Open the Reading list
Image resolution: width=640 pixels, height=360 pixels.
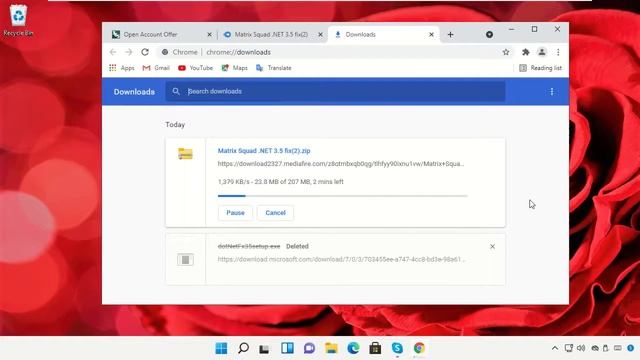pos(540,68)
